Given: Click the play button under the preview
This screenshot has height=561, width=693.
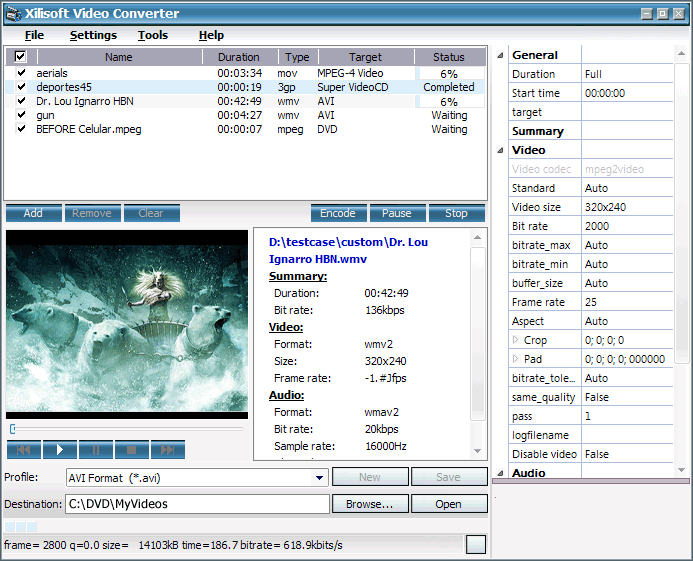Looking at the screenshot, I should pos(60,450).
